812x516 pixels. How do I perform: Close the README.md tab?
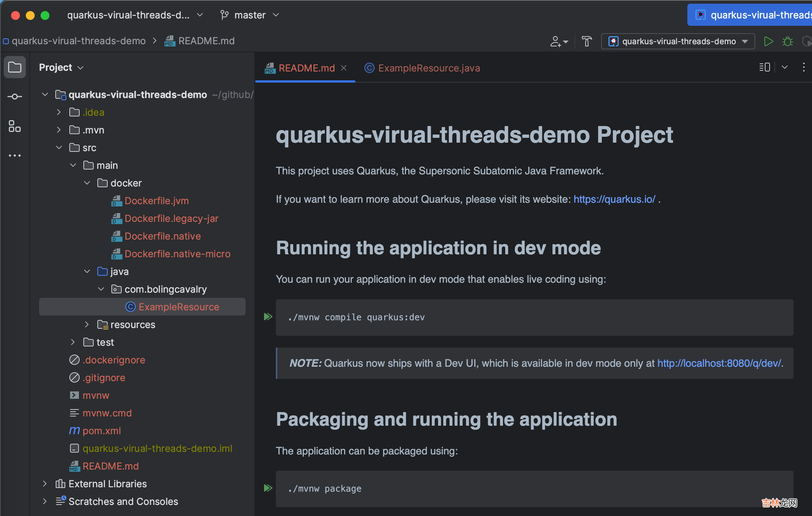click(344, 68)
